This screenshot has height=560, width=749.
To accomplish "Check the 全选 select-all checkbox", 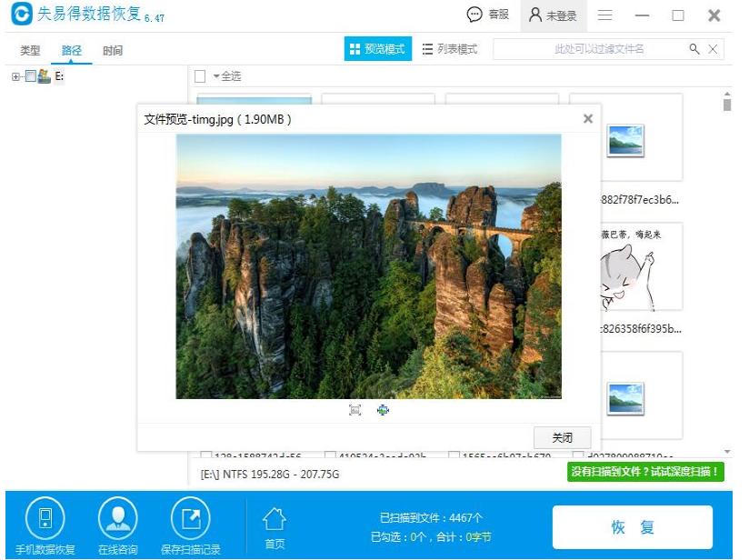I will (201, 76).
